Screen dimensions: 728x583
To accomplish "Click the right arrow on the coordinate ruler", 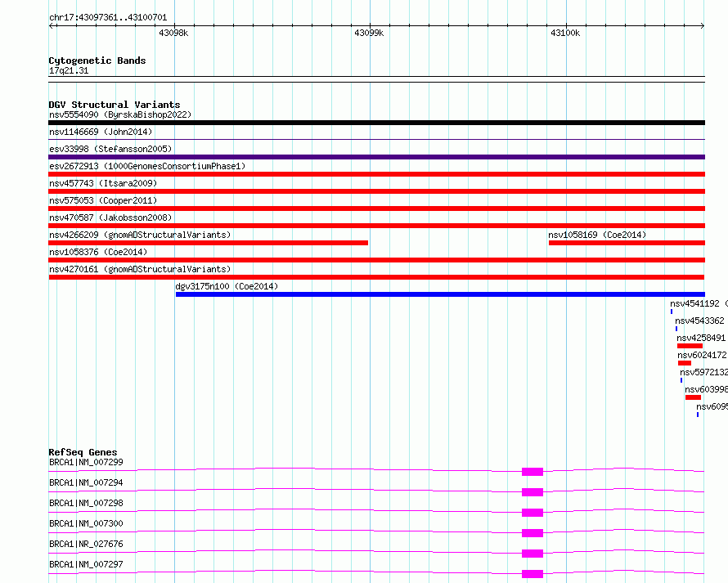I will coord(703,26).
